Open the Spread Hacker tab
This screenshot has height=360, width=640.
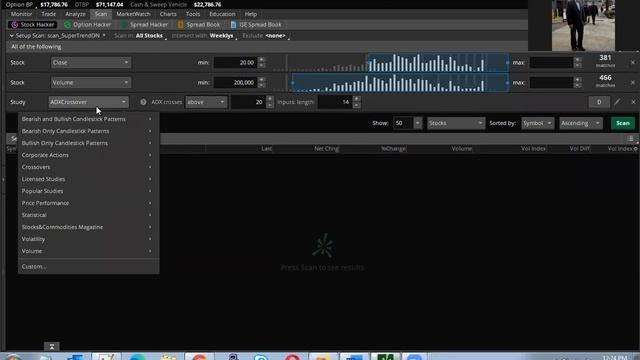point(144,24)
